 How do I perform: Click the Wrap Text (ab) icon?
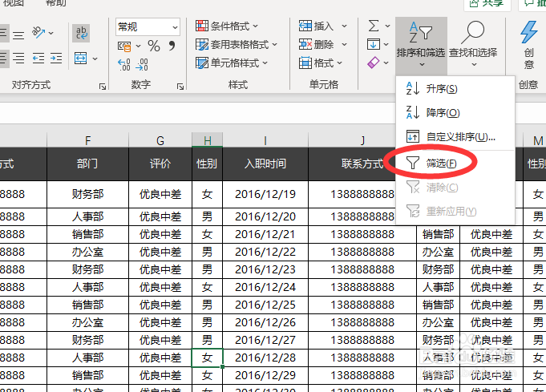pyautogui.click(x=81, y=33)
